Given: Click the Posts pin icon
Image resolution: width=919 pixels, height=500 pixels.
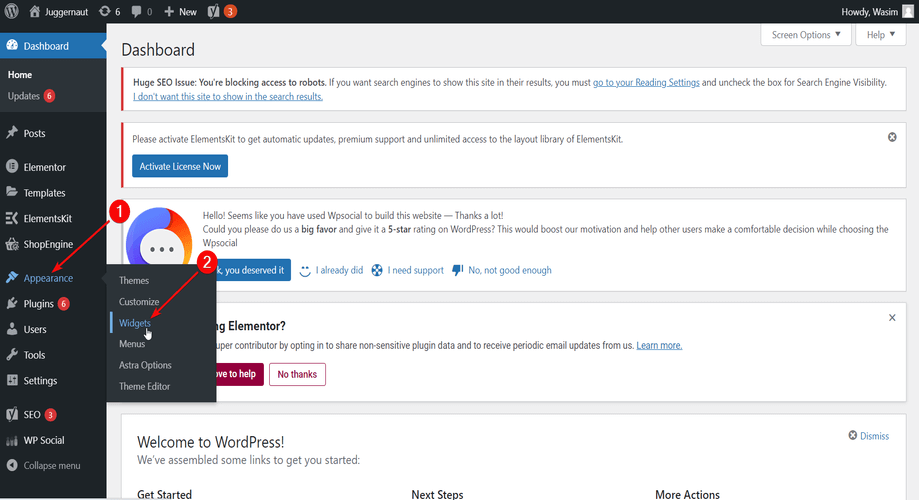Looking at the screenshot, I should coord(12,133).
